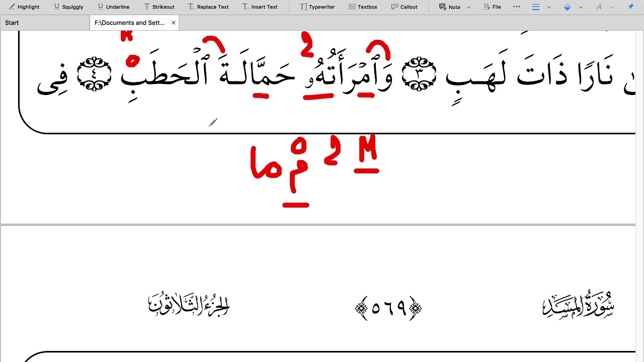Select the Highlight annotation tool
The image size is (644, 362).
pyautogui.click(x=24, y=7)
